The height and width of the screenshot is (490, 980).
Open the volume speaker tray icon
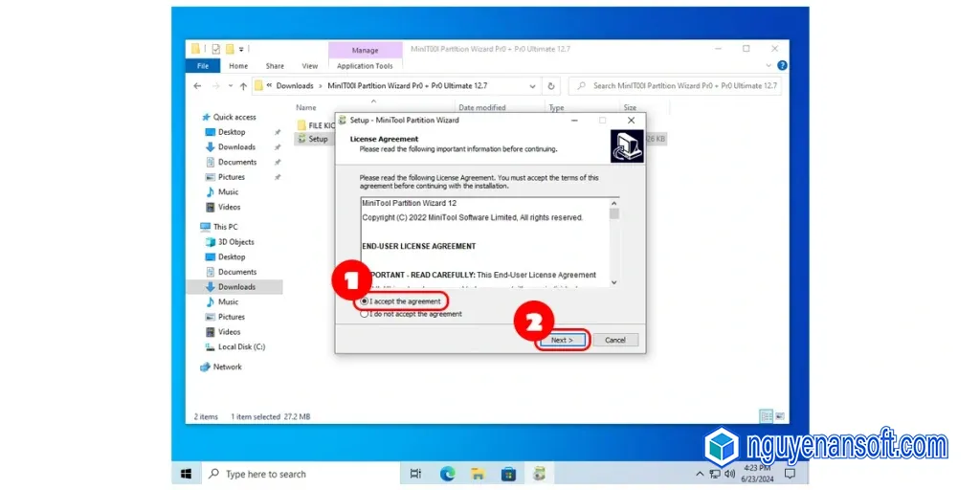click(x=729, y=474)
